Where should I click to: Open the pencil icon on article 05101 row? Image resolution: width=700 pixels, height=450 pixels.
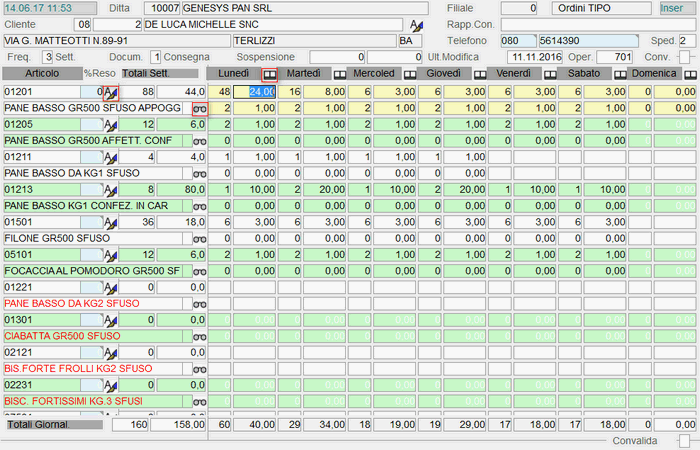pyautogui.click(x=111, y=255)
